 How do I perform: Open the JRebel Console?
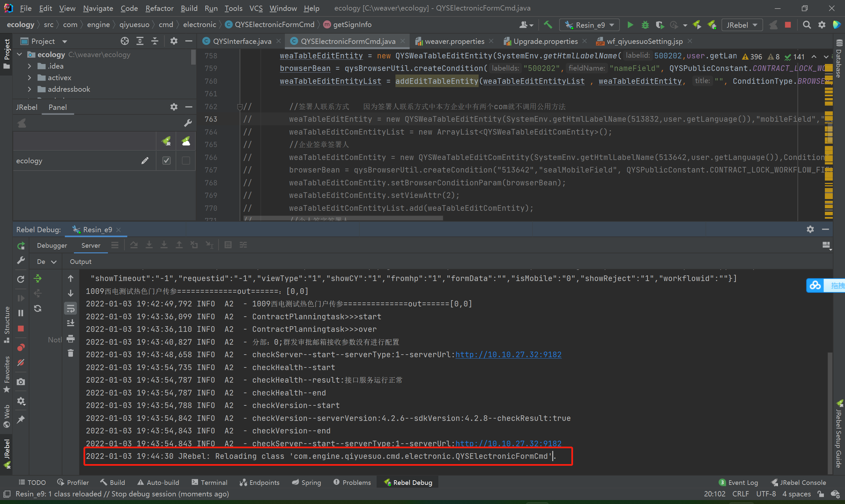(x=798, y=482)
